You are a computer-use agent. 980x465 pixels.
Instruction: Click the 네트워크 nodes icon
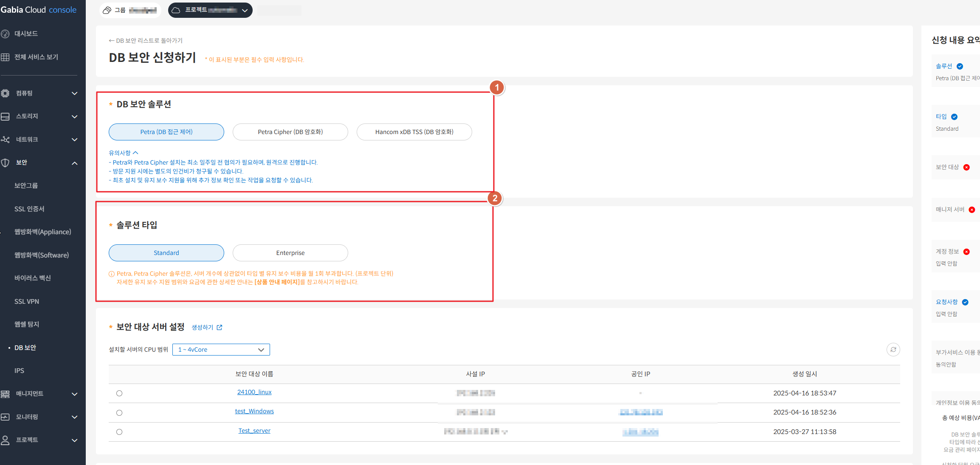(5, 139)
